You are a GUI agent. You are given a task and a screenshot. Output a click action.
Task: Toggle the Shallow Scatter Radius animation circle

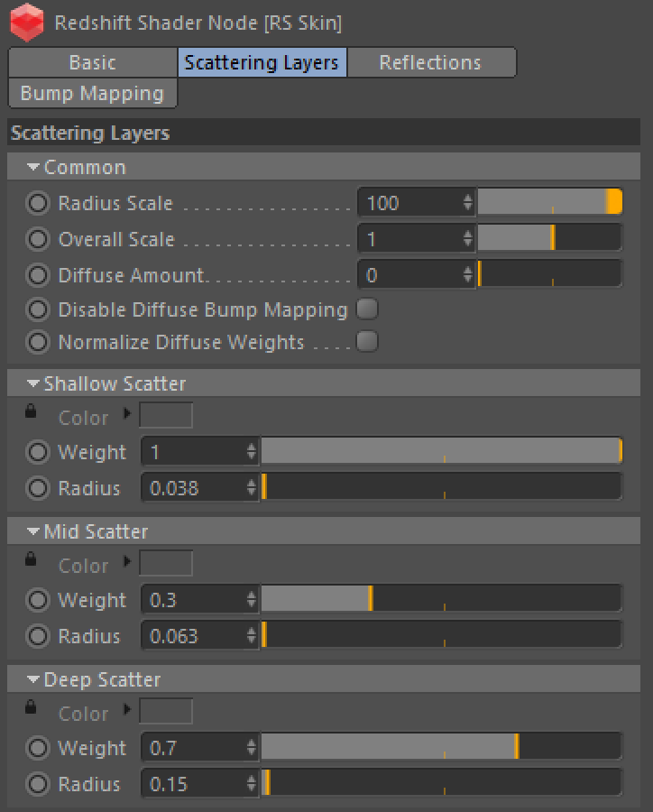pos(38,488)
